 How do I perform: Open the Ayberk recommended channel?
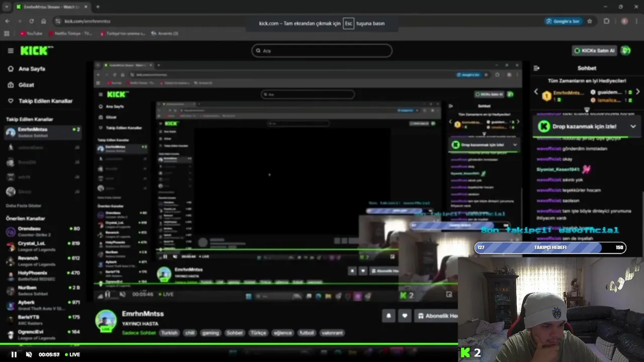(42, 305)
